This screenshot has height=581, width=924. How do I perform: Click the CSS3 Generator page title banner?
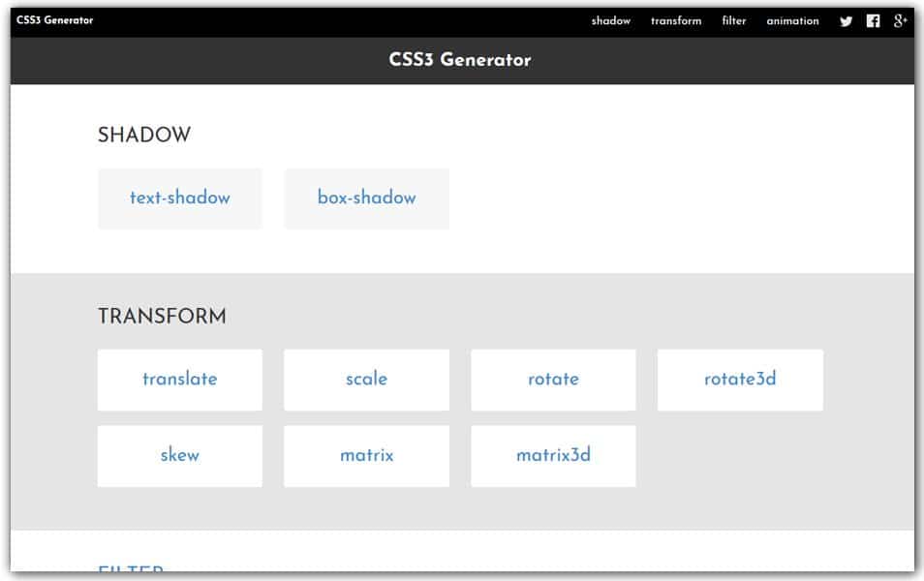460,59
